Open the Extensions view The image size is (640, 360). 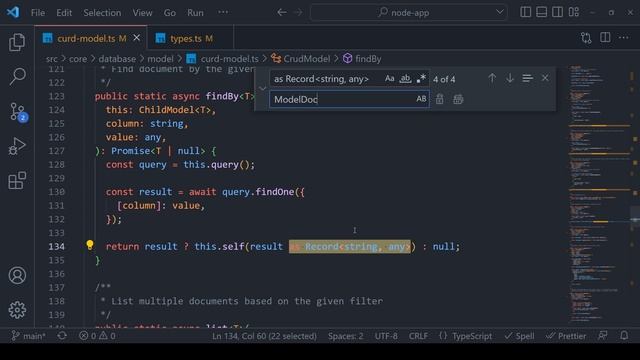(x=17, y=180)
